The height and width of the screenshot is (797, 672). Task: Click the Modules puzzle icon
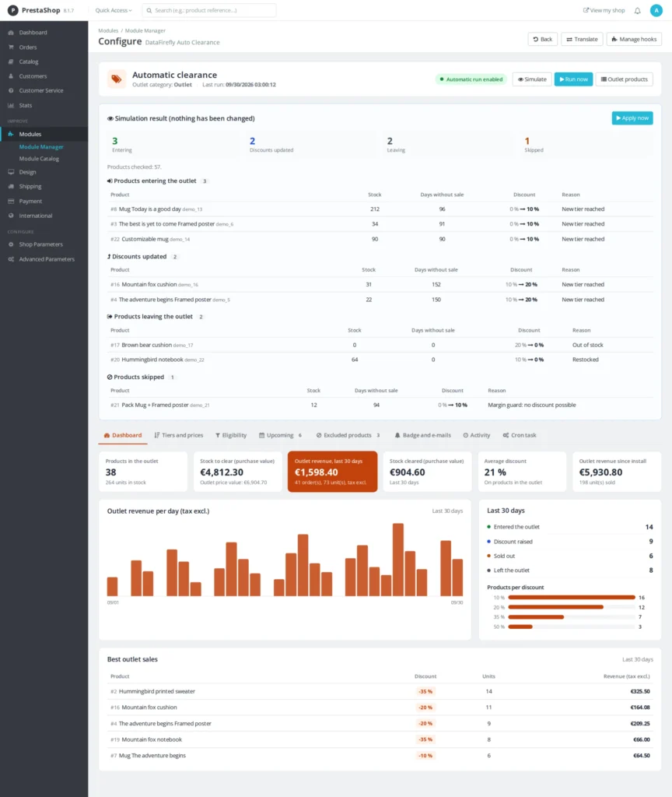click(x=11, y=134)
